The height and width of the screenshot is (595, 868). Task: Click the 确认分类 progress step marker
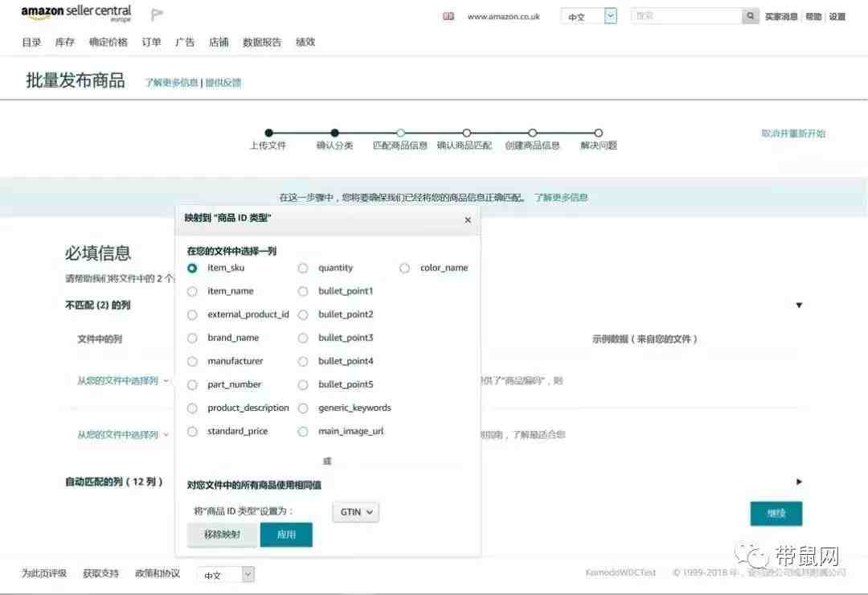point(334,133)
